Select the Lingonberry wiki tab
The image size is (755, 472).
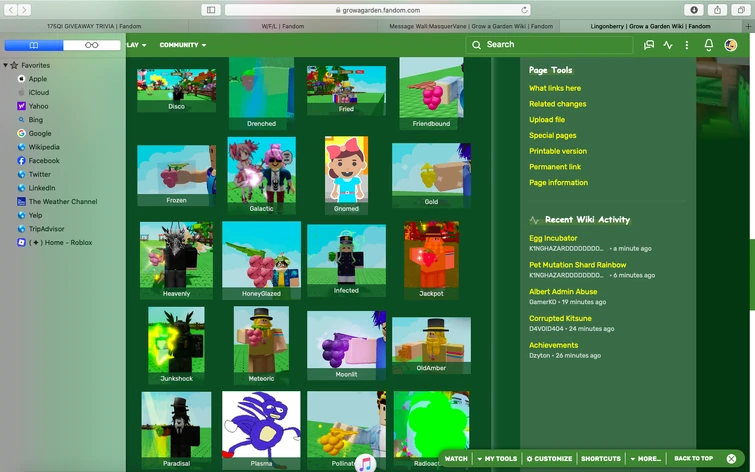click(x=651, y=26)
